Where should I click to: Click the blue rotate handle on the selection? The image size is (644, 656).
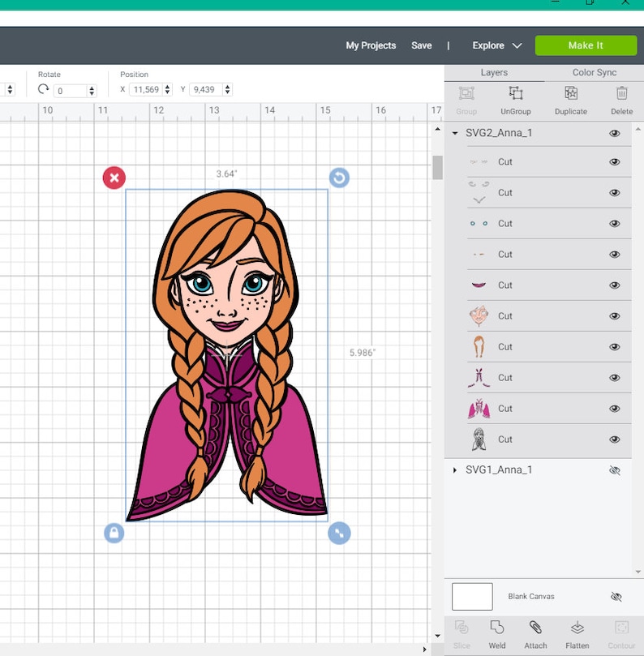tap(339, 178)
